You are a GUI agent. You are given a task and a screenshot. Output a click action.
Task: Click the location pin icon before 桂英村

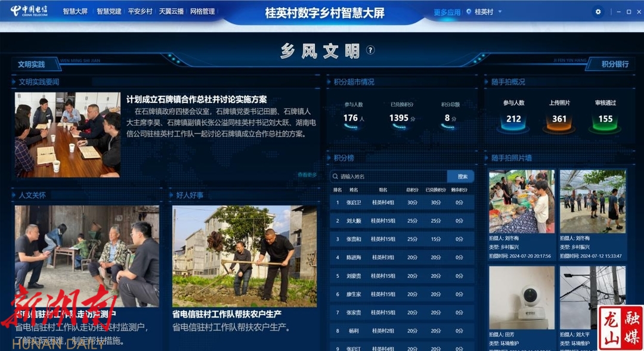pyautogui.click(x=469, y=12)
